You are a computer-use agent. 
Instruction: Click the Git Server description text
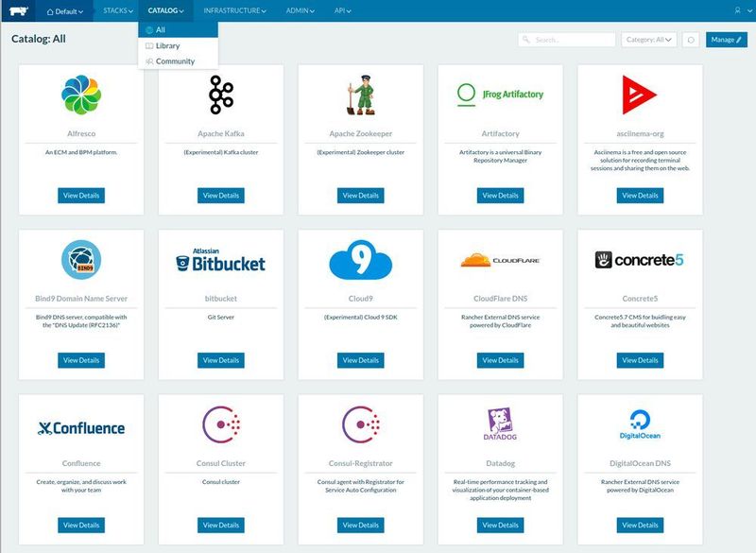click(x=221, y=318)
